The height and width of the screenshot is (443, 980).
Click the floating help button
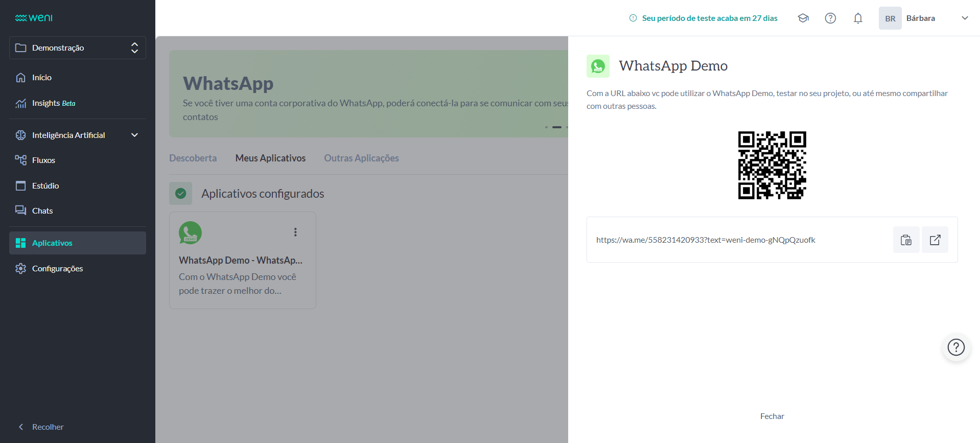955,347
